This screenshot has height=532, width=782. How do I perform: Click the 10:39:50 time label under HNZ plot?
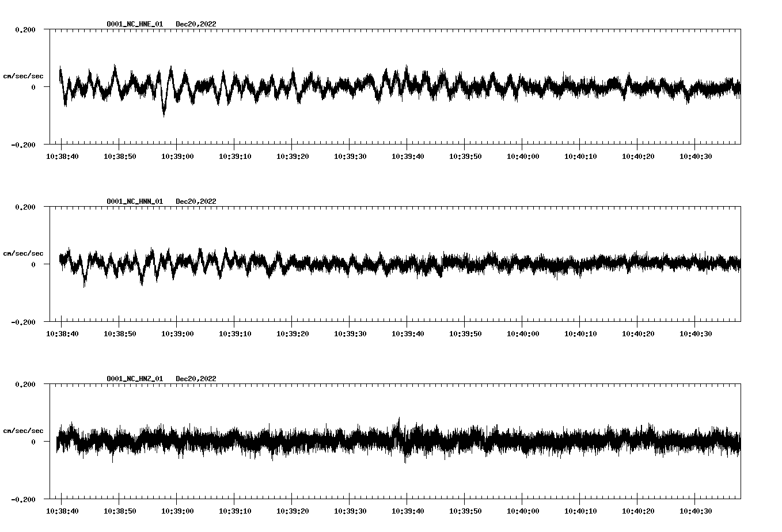[465, 511]
